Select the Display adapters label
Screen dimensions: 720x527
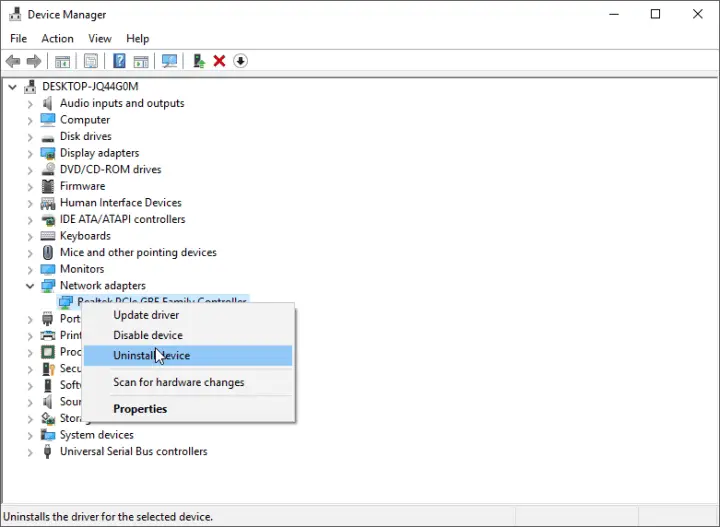tap(100, 153)
